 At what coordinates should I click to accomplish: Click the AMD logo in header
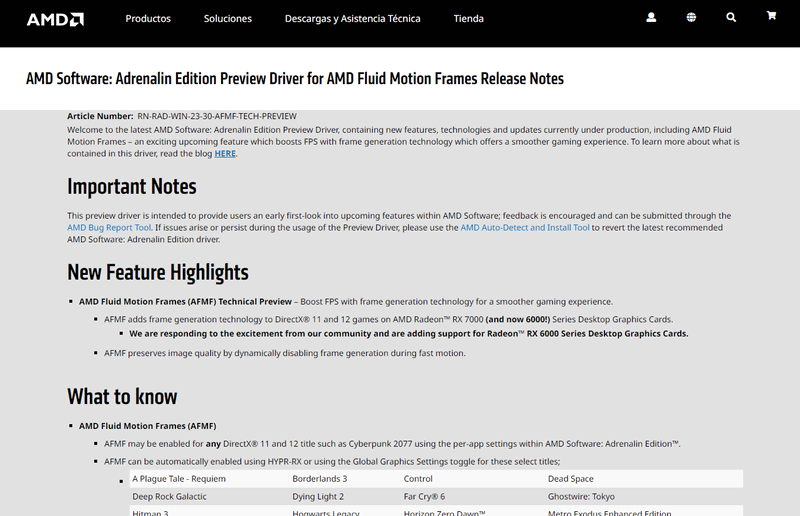(x=55, y=19)
